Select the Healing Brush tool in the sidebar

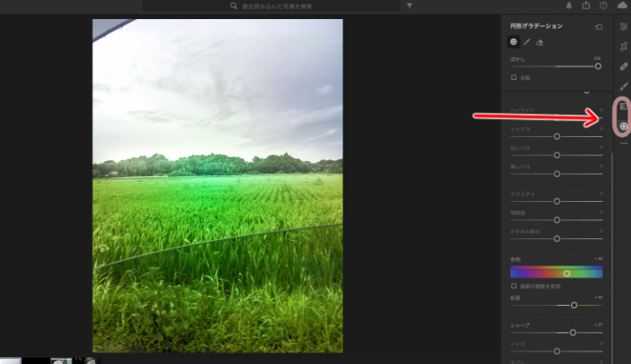point(623,66)
